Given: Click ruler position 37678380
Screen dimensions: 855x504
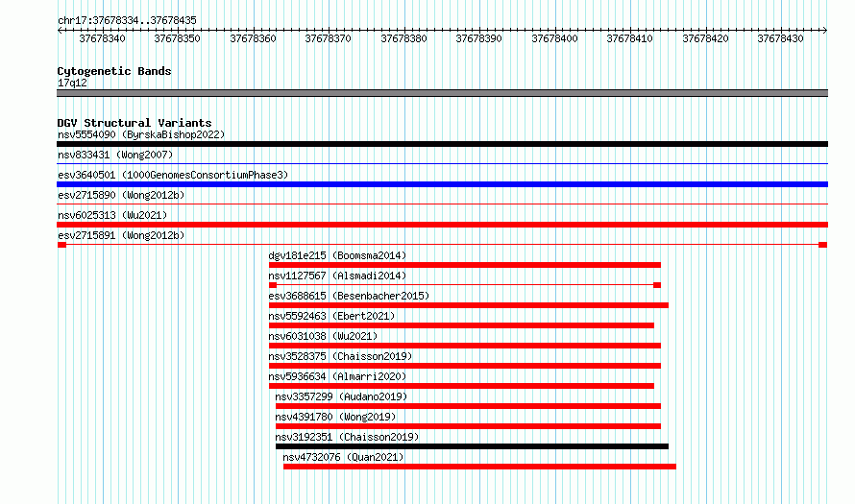Looking at the screenshot, I should coord(404,38).
